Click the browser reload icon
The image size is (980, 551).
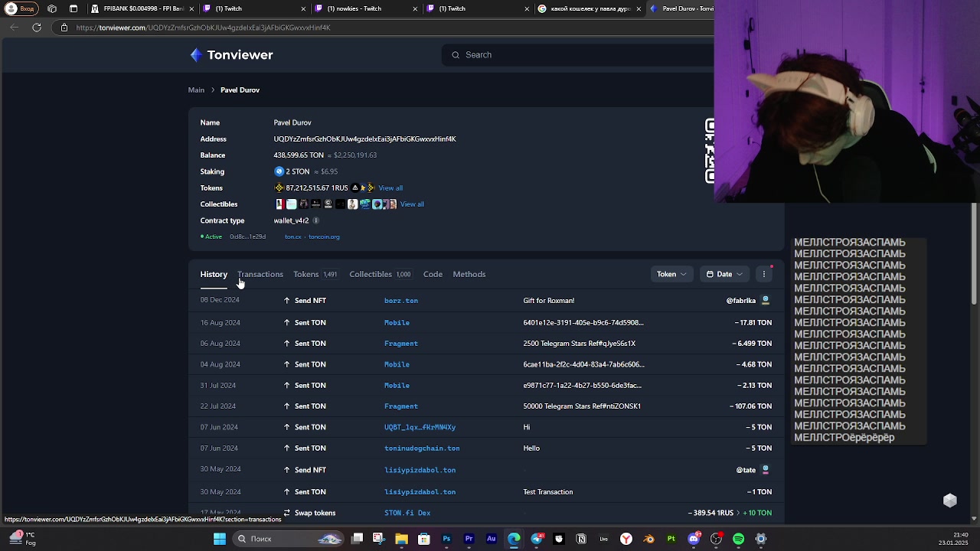(x=37, y=28)
